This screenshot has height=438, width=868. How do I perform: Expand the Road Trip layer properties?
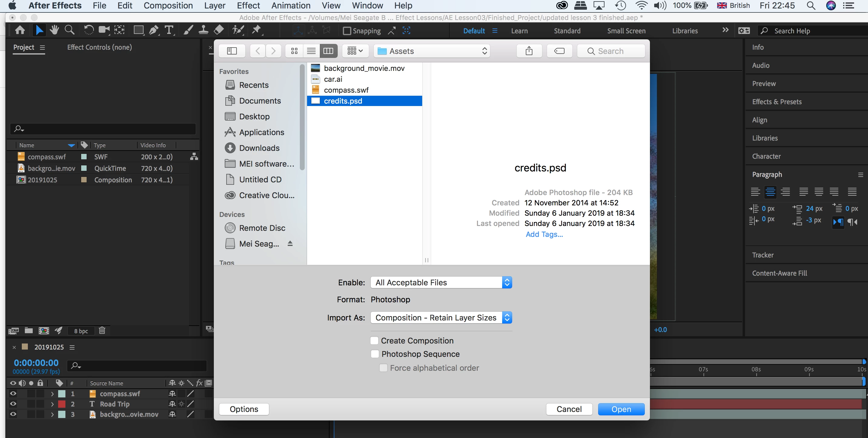tap(52, 404)
